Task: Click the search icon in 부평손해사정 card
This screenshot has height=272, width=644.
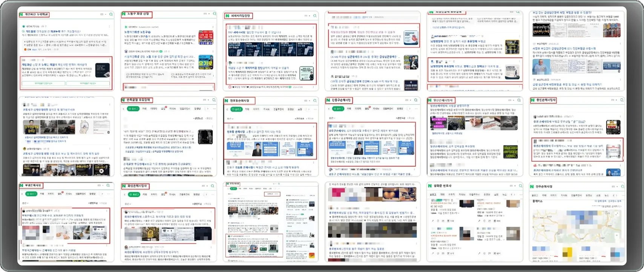Action: [x=108, y=185]
